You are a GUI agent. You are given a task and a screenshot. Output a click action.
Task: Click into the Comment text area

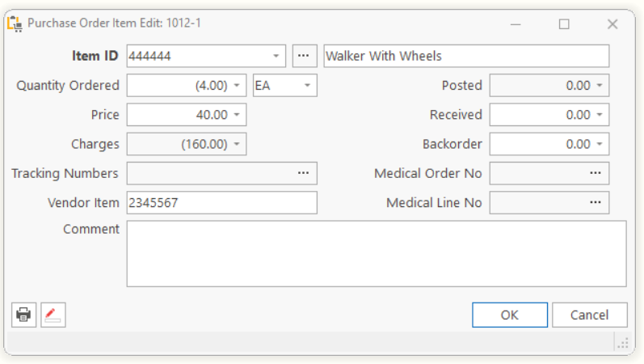[376, 253]
